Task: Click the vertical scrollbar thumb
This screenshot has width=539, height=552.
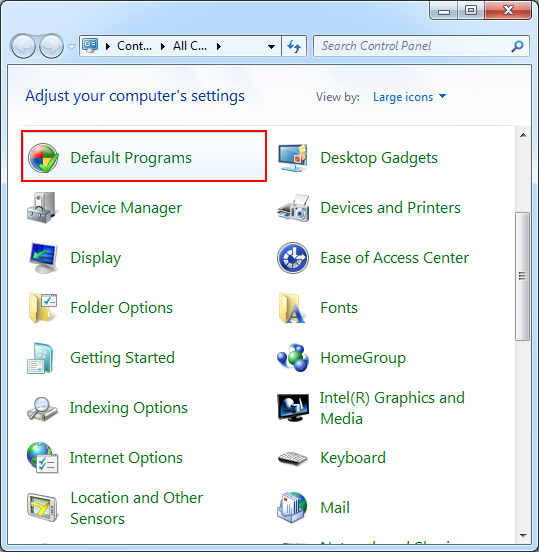Action: click(x=522, y=276)
